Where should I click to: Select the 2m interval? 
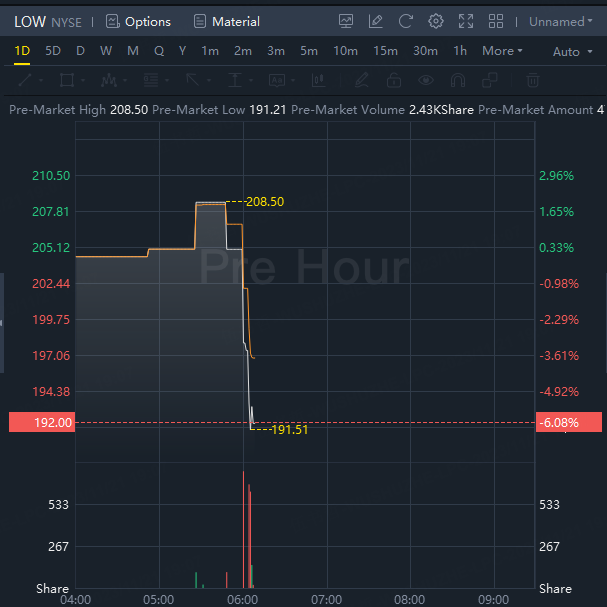243,51
